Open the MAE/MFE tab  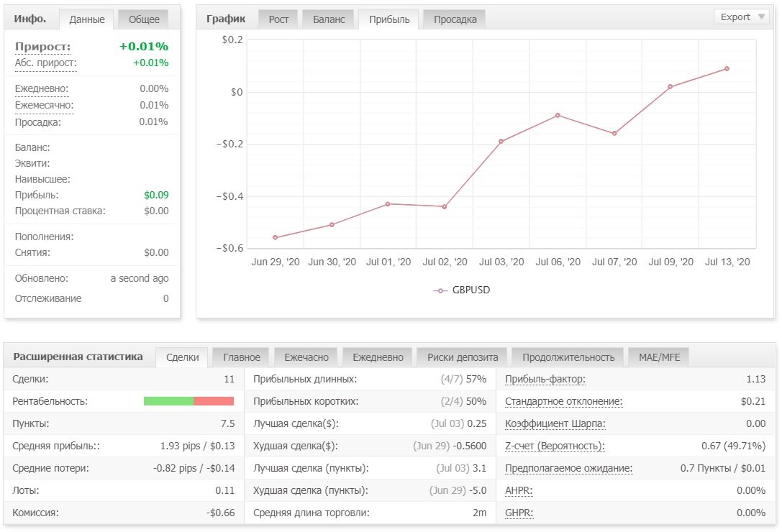point(659,357)
